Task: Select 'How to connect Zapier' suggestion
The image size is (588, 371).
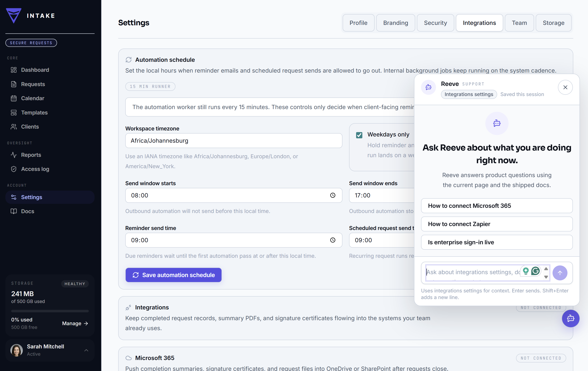Action: 497,224
